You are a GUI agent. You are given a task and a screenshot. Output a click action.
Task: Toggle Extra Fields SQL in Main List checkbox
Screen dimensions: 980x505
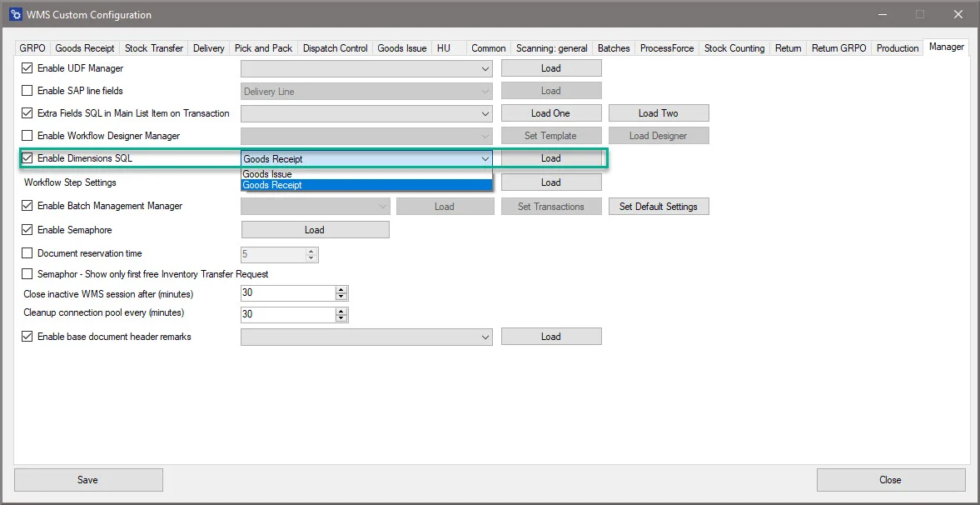[x=27, y=113]
